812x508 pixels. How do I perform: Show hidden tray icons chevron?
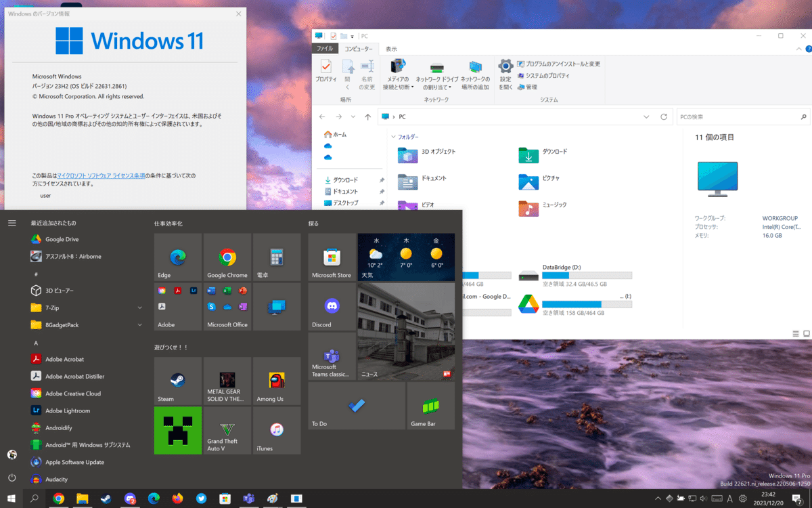[x=657, y=499]
